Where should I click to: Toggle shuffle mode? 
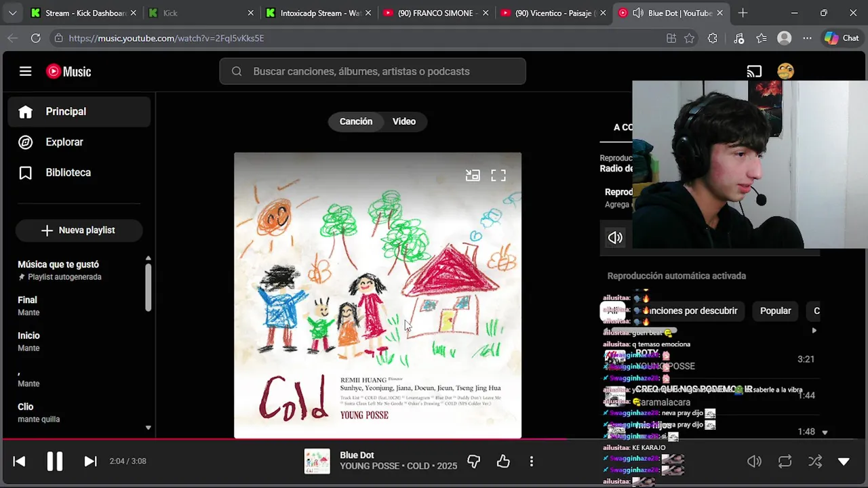click(x=815, y=462)
